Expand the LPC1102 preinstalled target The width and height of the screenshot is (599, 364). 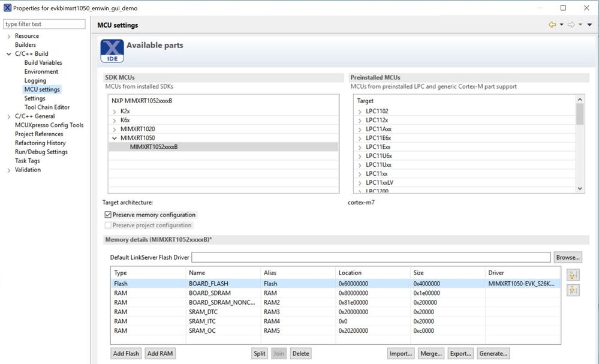(x=360, y=112)
